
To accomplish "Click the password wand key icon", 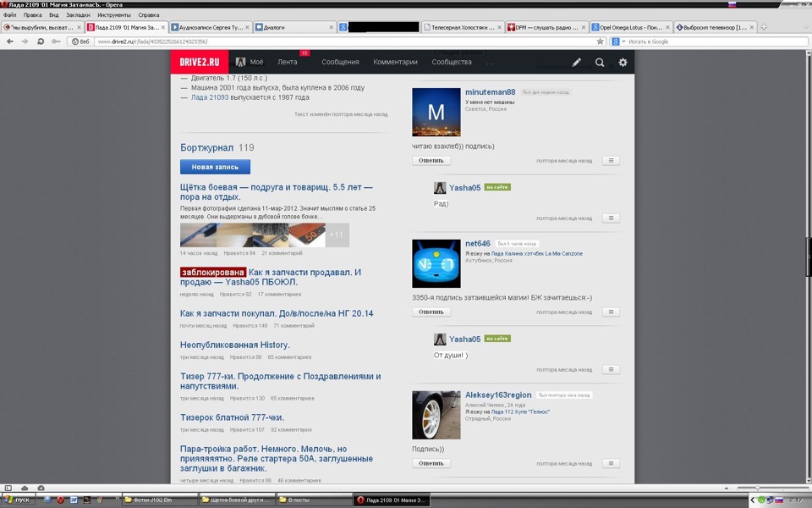I will (56, 41).
